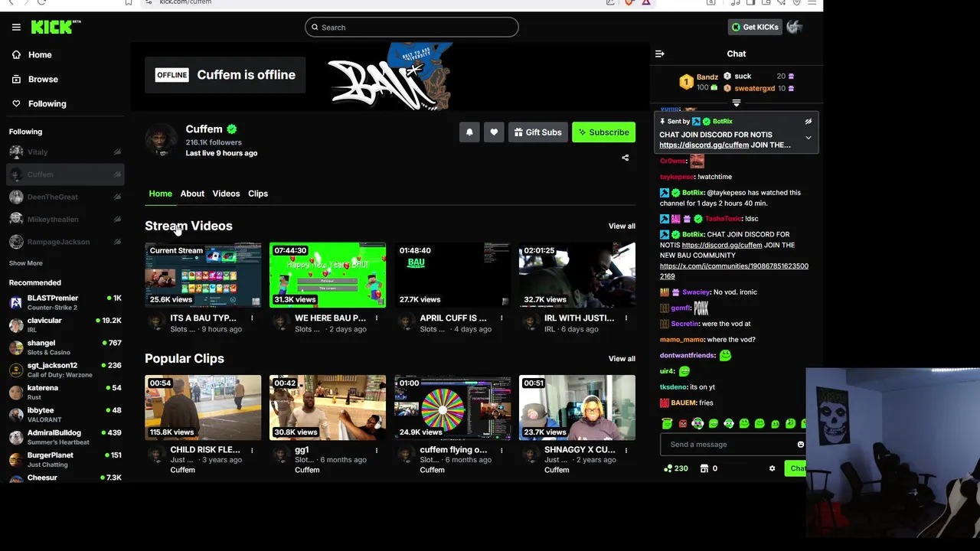Play the gg1 clip thumbnail
The height and width of the screenshot is (551, 980).
tap(328, 407)
